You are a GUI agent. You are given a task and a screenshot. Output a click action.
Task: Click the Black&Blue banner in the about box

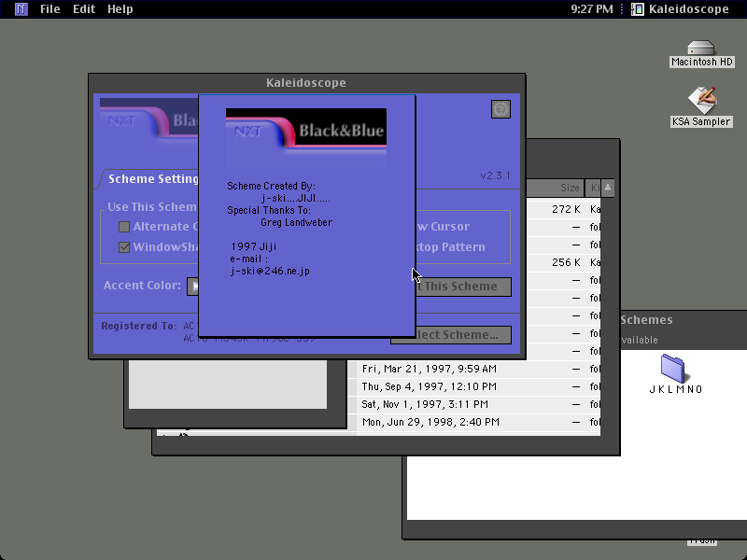306,138
